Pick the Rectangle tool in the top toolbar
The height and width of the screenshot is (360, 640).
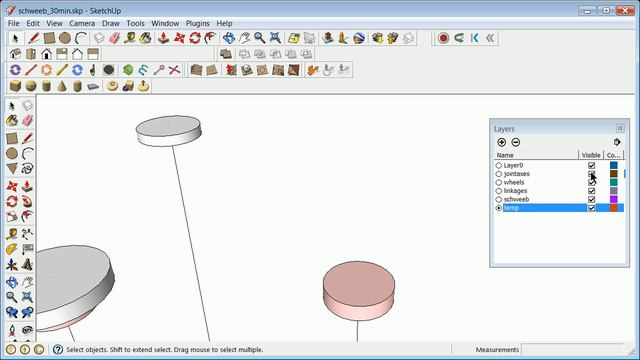[x=49, y=38]
